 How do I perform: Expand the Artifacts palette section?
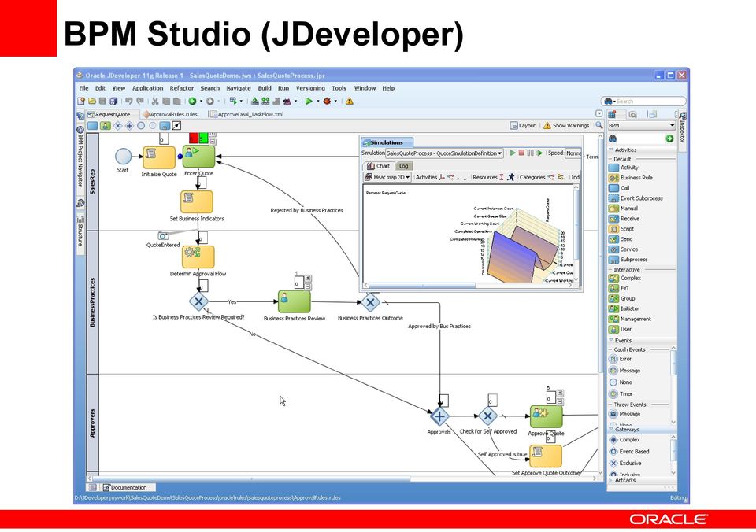point(611,480)
